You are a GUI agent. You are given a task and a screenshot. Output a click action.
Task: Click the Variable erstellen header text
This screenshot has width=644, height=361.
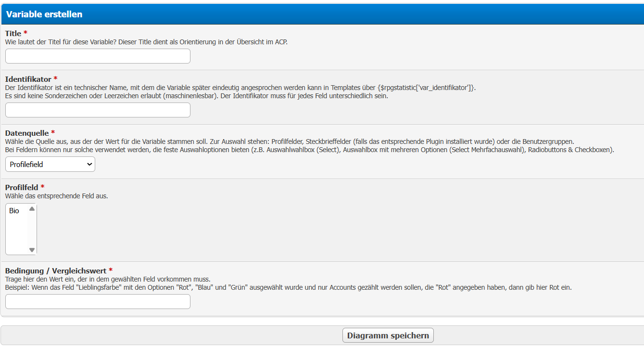click(44, 14)
